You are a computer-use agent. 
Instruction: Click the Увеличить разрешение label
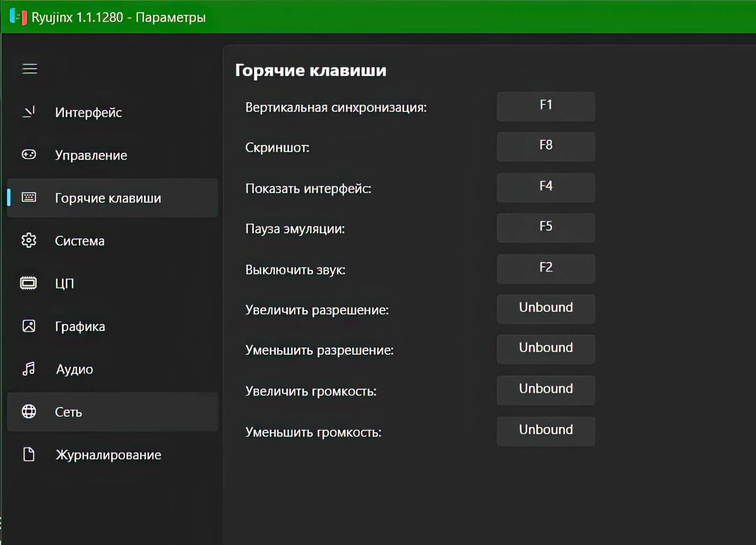(317, 310)
